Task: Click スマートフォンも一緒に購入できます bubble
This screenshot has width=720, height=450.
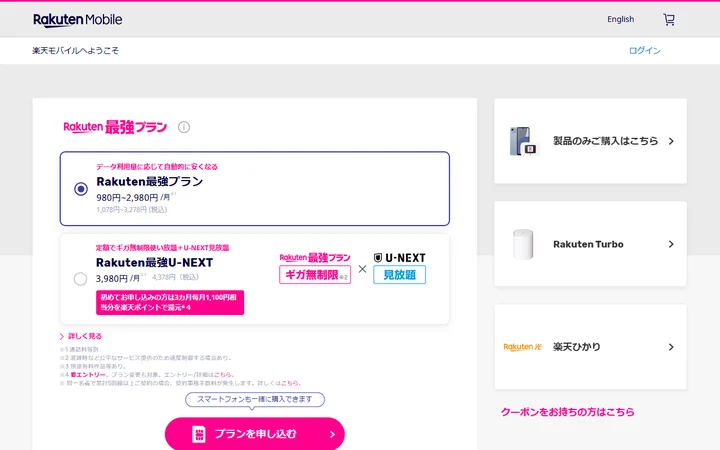Action: coord(255,399)
